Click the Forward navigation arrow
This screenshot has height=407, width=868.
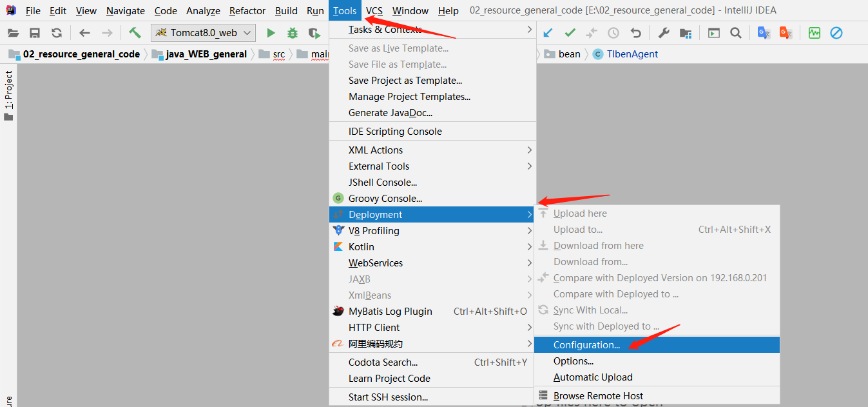107,33
